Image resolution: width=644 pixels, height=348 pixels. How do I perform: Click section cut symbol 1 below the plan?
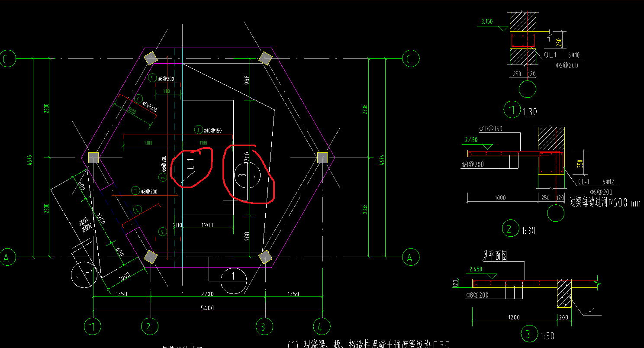click(x=233, y=281)
